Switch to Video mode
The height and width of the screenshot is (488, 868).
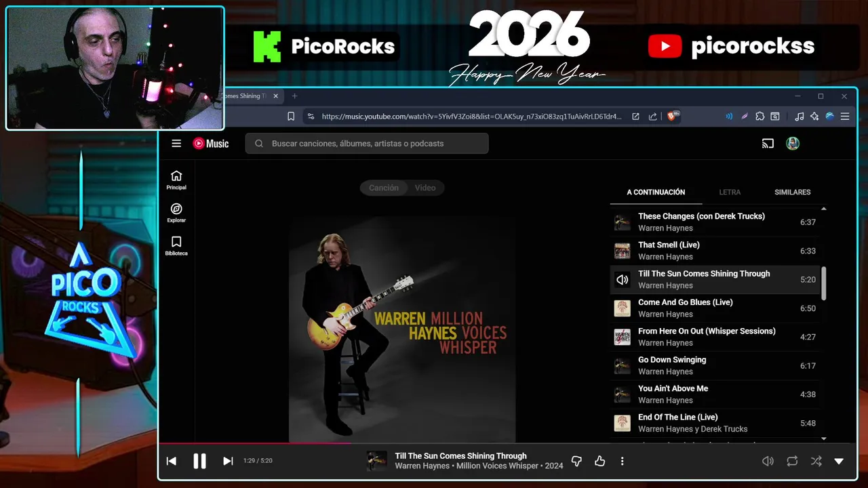(425, 188)
